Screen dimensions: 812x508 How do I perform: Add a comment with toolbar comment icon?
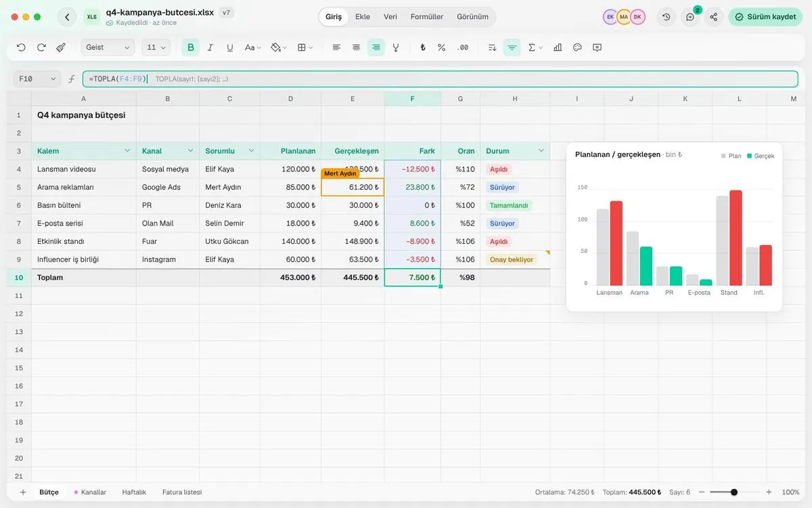[x=597, y=47]
